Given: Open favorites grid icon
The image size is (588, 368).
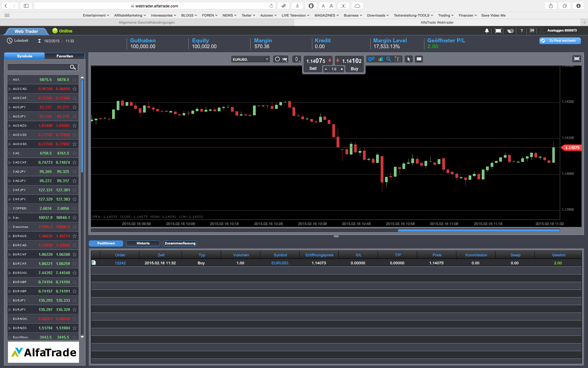Looking at the screenshot, I should point(7,15).
